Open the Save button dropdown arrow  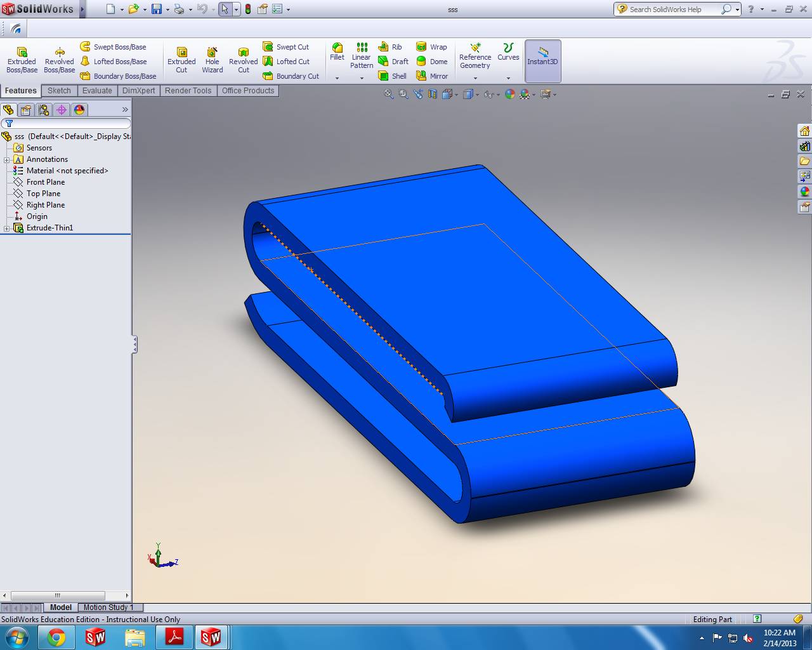(167, 10)
